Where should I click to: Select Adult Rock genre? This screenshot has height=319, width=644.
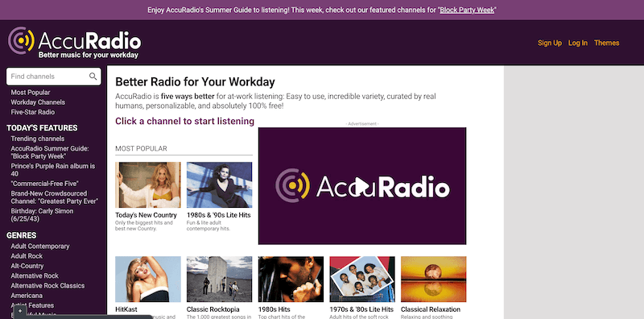click(27, 256)
